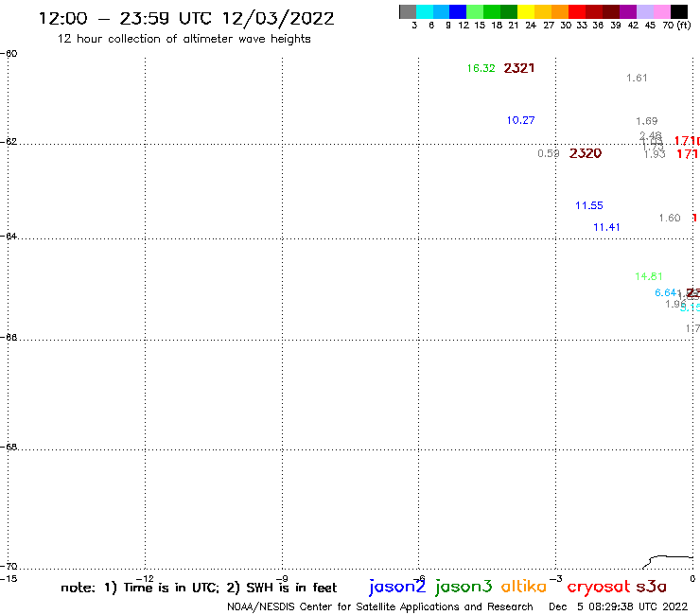Click the chart title showing 12/03/2022 UTC range

[186, 18]
